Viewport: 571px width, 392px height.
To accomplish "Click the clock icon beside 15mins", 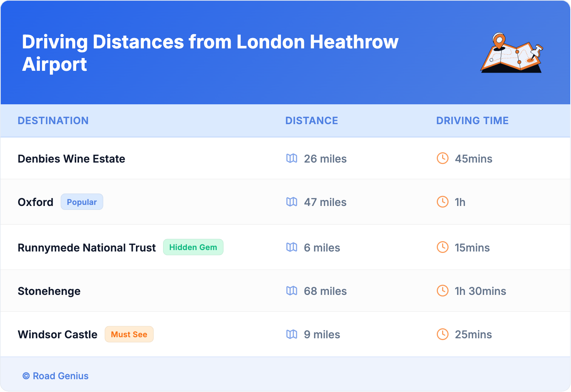I will 442,247.
